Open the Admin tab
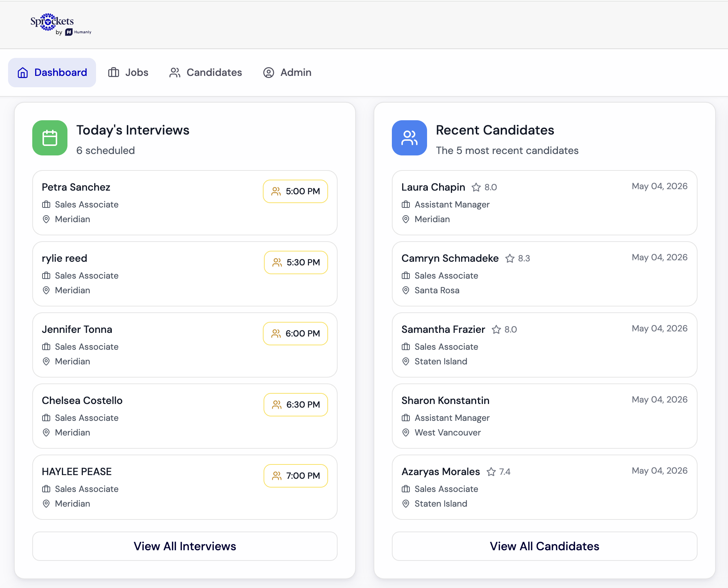 (287, 73)
